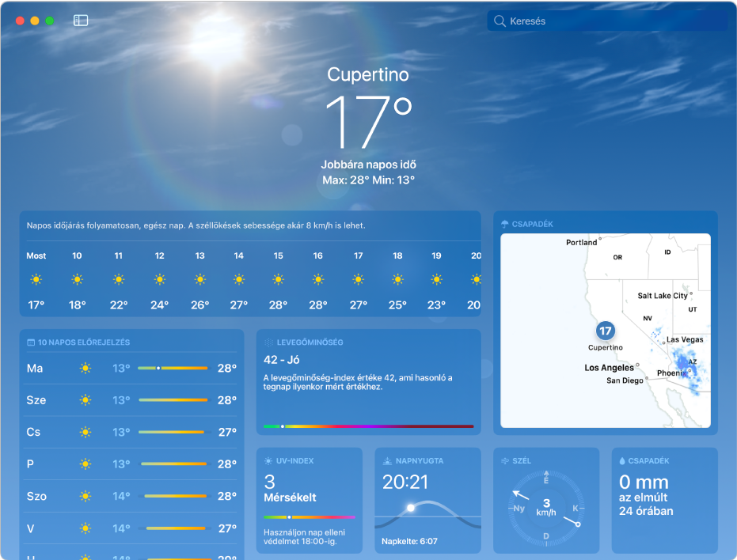Click the 'San Diego' map label
Screen dimensions: 737x560
[x=625, y=380]
